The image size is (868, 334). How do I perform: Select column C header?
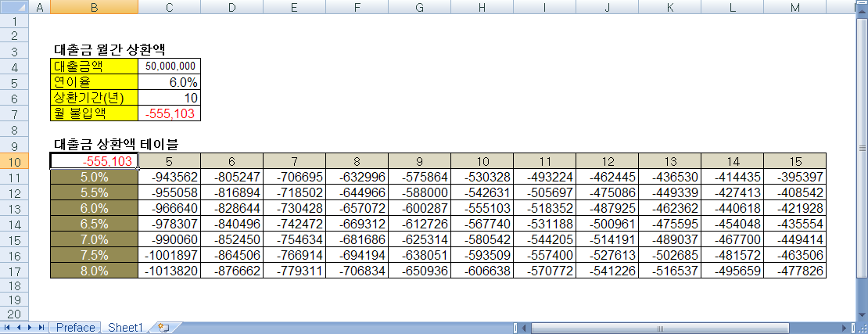(x=170, y=6)
